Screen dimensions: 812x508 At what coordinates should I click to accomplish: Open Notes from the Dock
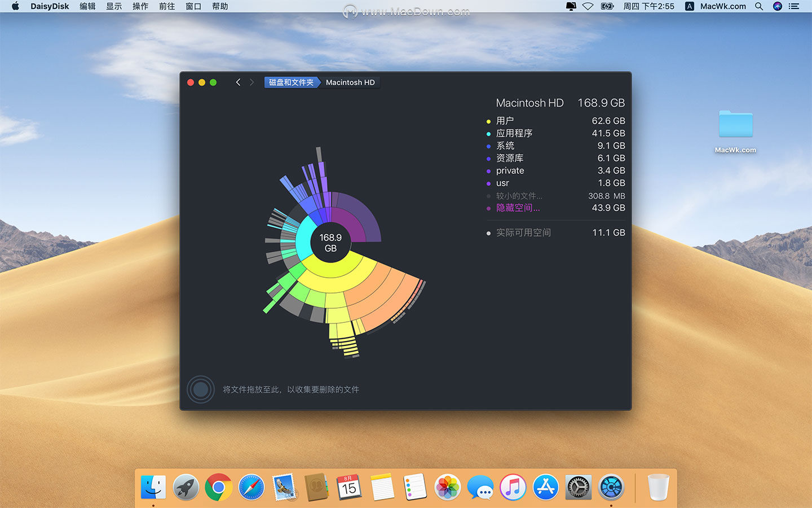point(382,487)
